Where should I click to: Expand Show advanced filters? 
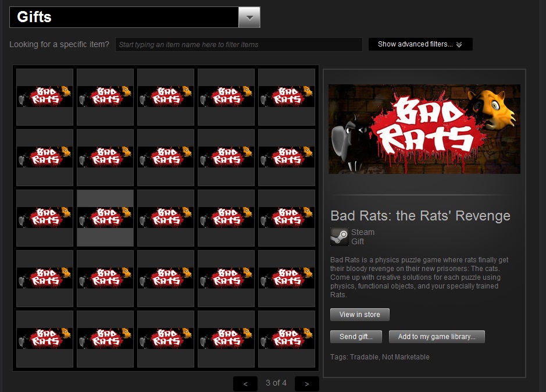click(420, 44)
